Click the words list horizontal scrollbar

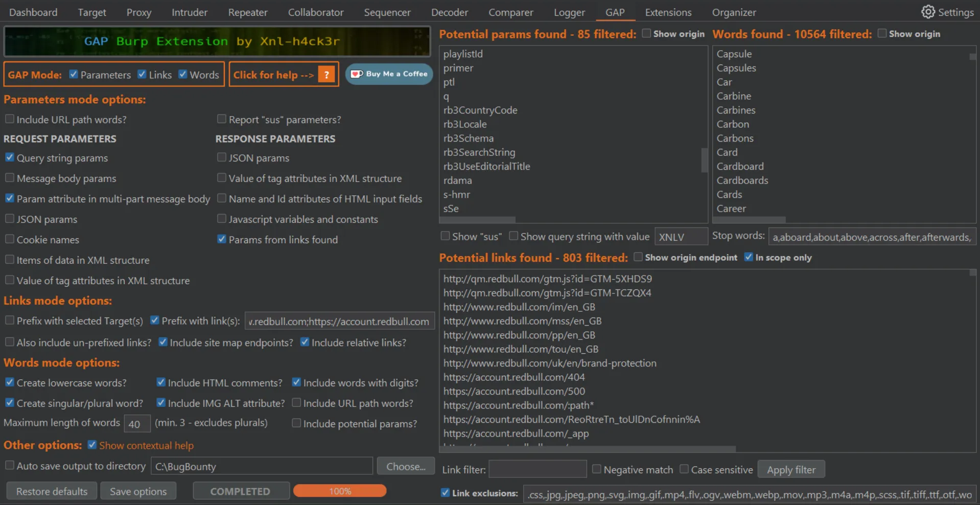[749, 220]
